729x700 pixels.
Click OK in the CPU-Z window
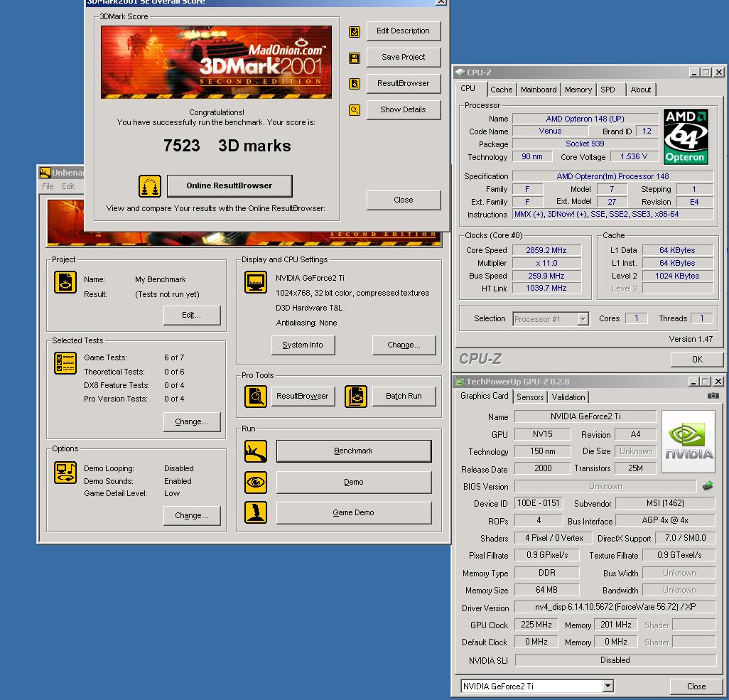click(697, 359)
